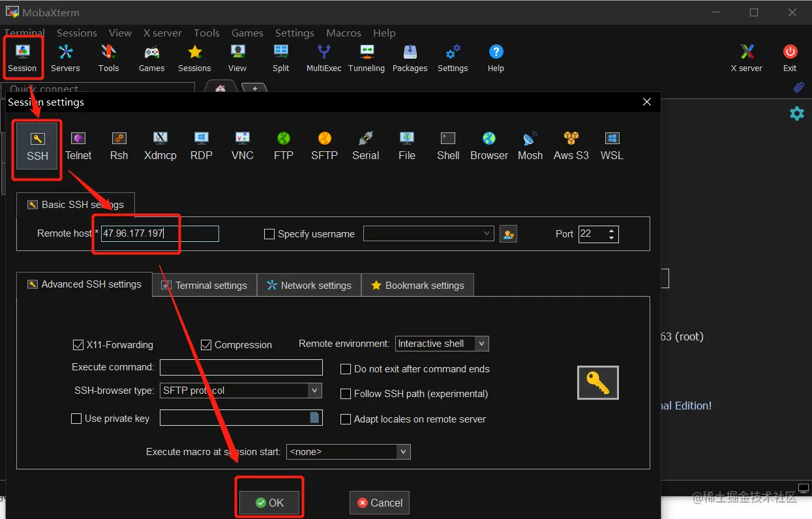Image resolution: width=812 pixels, height=519 pixels.
Task: Click the Exit power icon
Action: tap(790, 58)
